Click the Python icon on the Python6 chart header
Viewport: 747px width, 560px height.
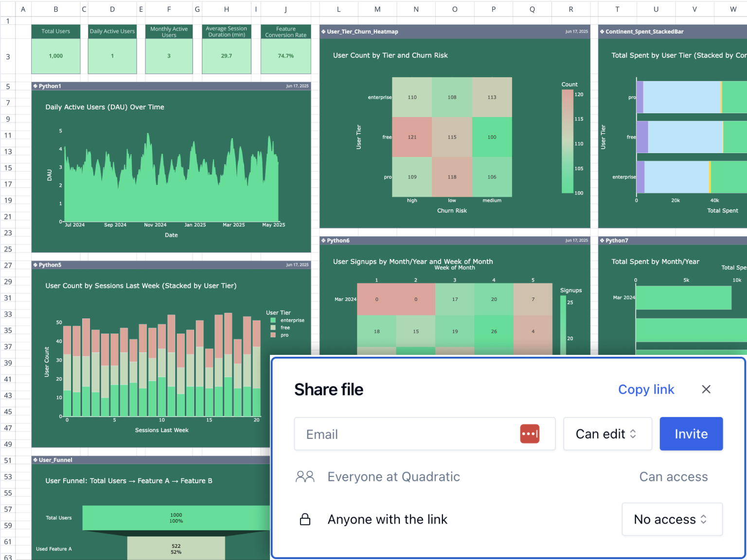(323, 240)
